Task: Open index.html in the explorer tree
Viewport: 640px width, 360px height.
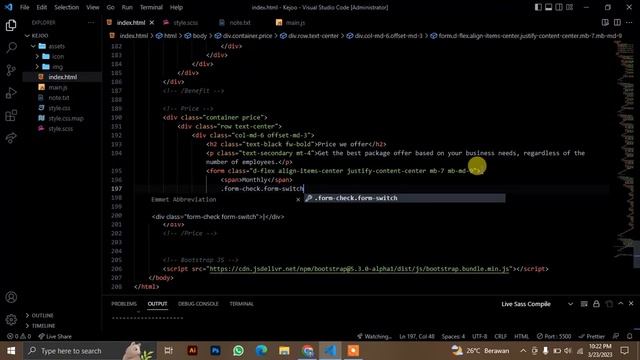Action: click(62, 77)
